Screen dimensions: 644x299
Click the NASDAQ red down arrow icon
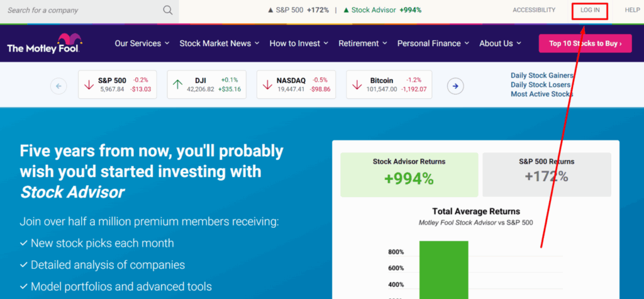[x=267, y=84]
